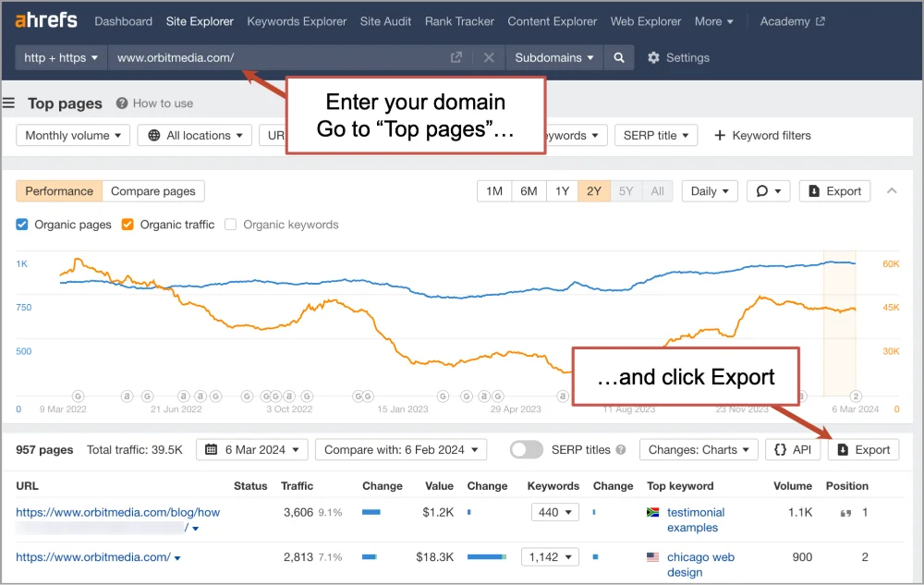The width and height of the screenshot is (924, 585).
Task: Sort by Value column header
Action: click(440, 485)
